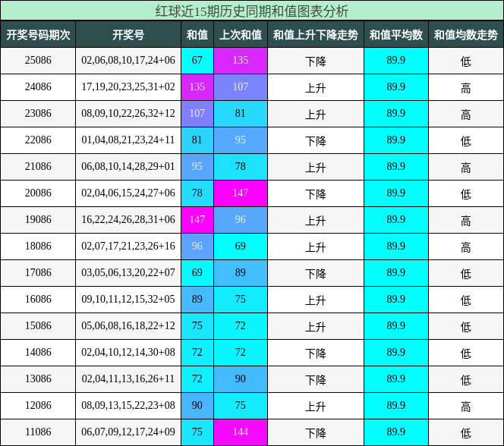
Task: Select the 高 cell in row 24086
Action: [x=466, y=88]
